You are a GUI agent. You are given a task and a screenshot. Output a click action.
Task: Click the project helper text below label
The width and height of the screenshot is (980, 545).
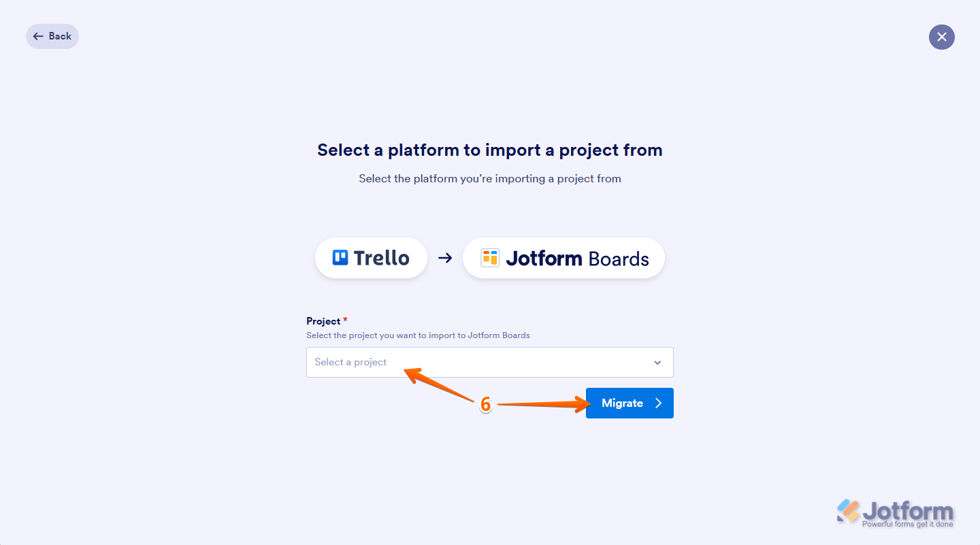click(418, 335)
